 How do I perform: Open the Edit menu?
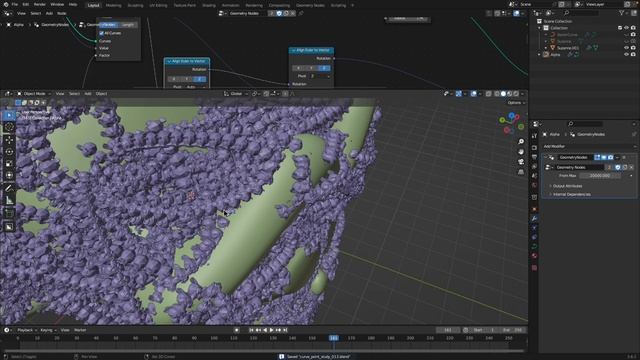point(26,4)
